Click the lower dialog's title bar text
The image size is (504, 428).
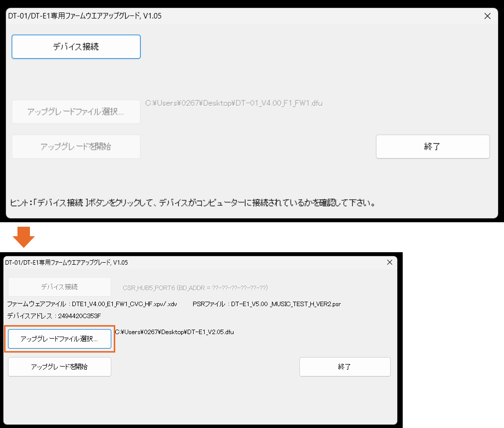[66, 262]
